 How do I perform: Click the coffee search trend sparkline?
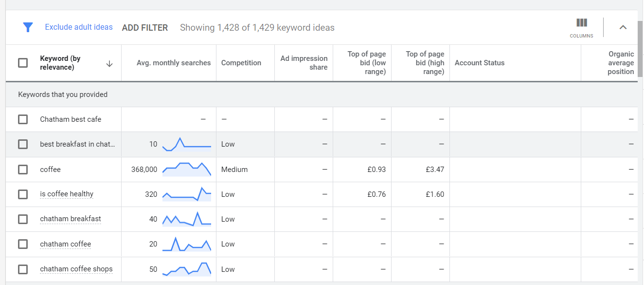[187, 169]
